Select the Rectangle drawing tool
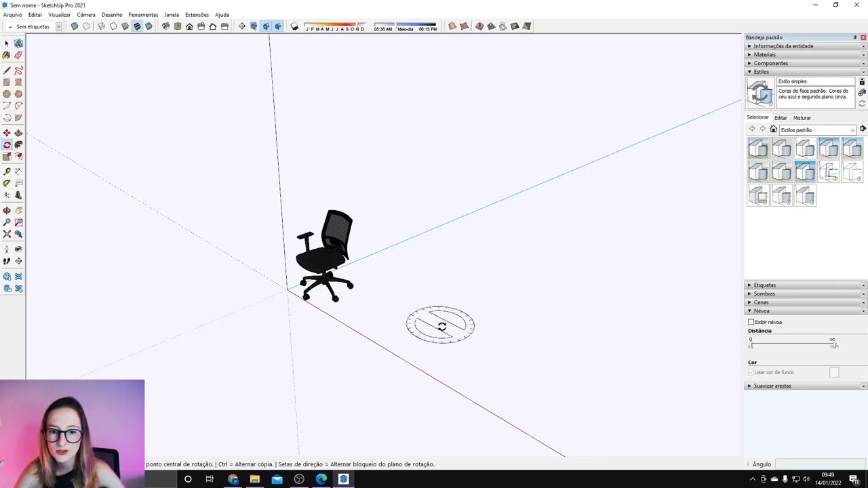 pos(7,83)
